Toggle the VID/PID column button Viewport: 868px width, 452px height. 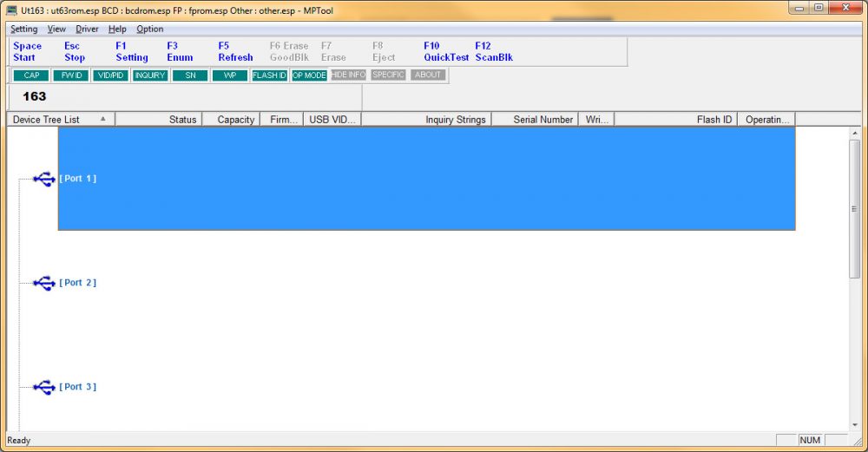pos(110,75)
